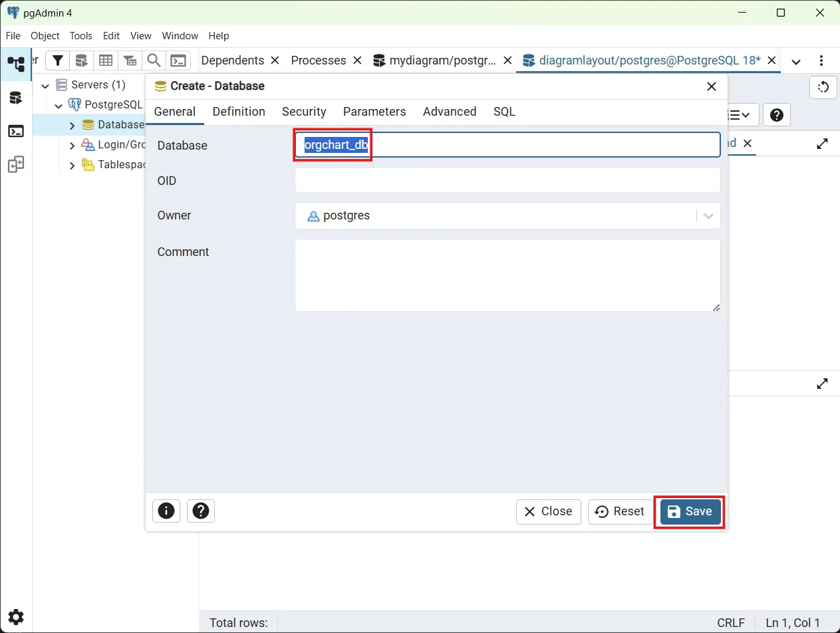Maximize upper query panel with expand arrows
This screenshot has height=633, width=840.
(x=823, y=144)
